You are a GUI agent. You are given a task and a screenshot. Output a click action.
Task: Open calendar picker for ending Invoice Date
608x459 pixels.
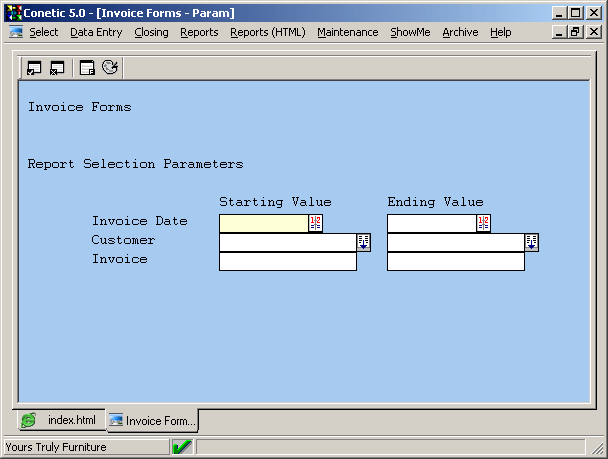click(x=484, y=223)
